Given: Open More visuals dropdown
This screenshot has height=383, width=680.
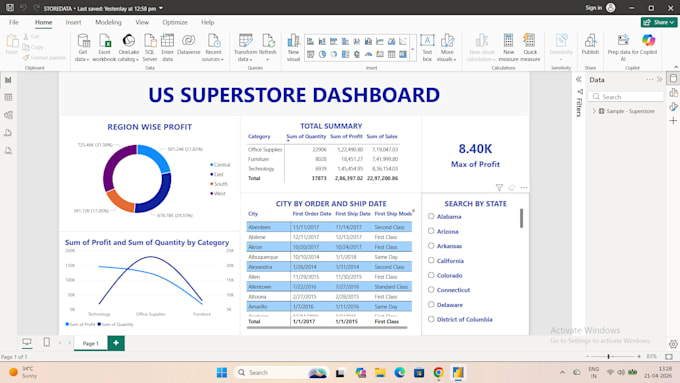Looking at the screenshot, I should point(447,59).
